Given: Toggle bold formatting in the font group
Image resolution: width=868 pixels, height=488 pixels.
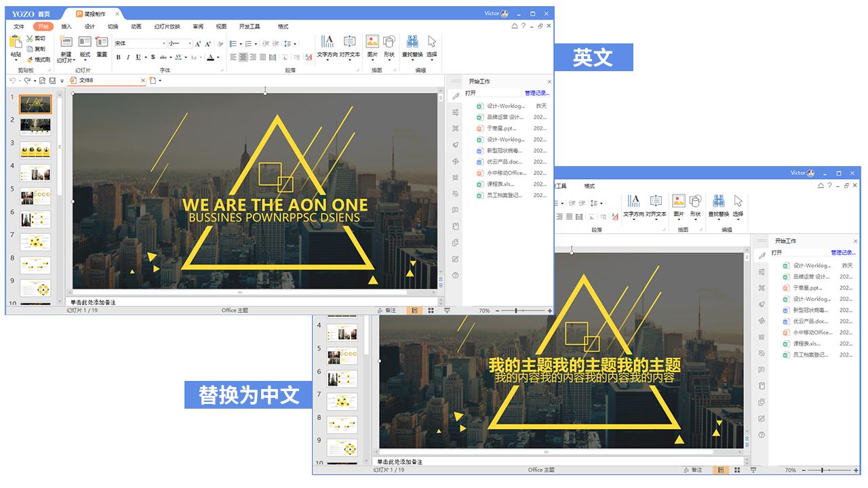Looking at the screenshot, I should click(118, 58).
